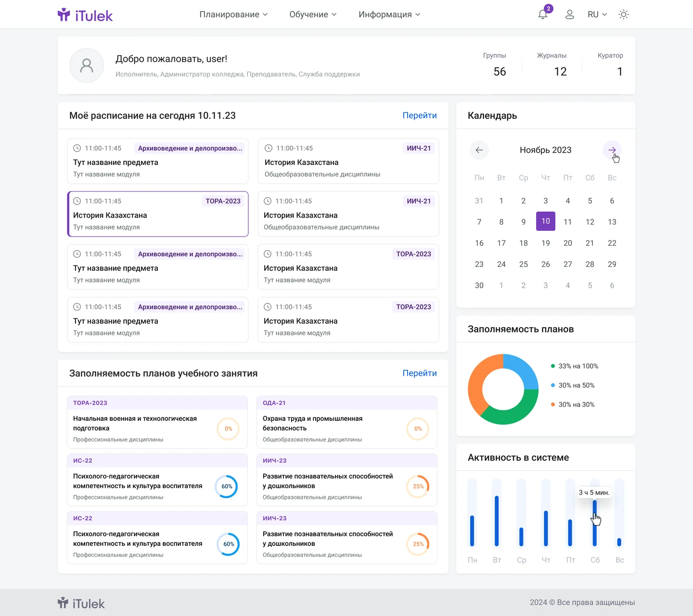Click blue dot of 30% на 50% legend

[553, 385]
